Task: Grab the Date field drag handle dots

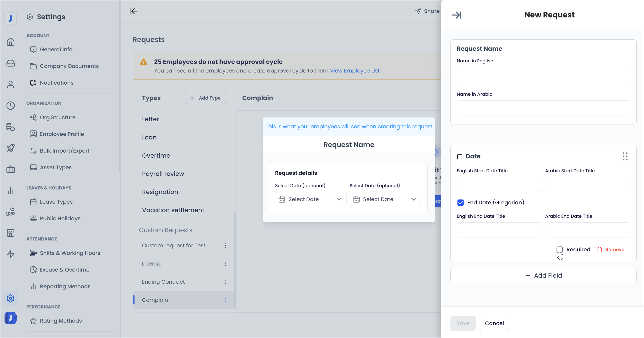Action: (625, 156)
